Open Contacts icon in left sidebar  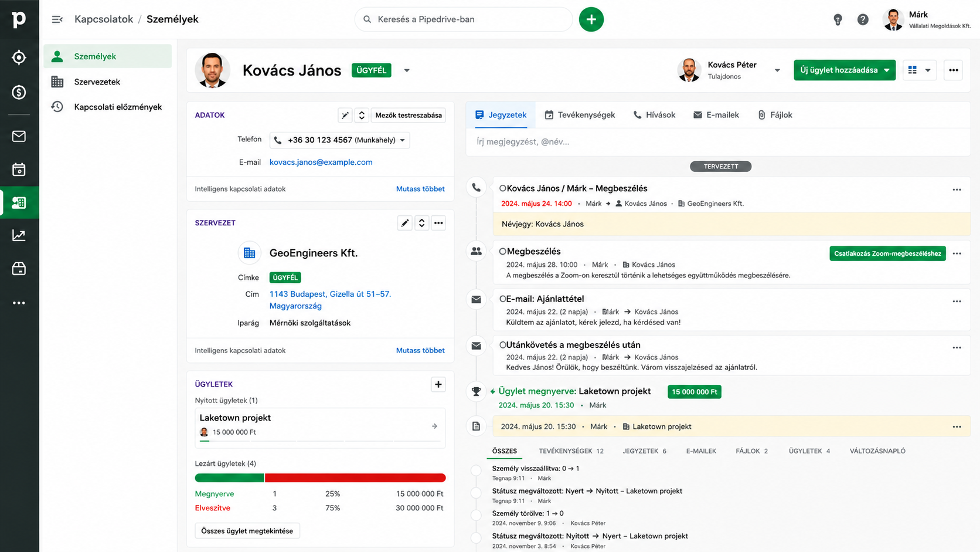[19, 202]
